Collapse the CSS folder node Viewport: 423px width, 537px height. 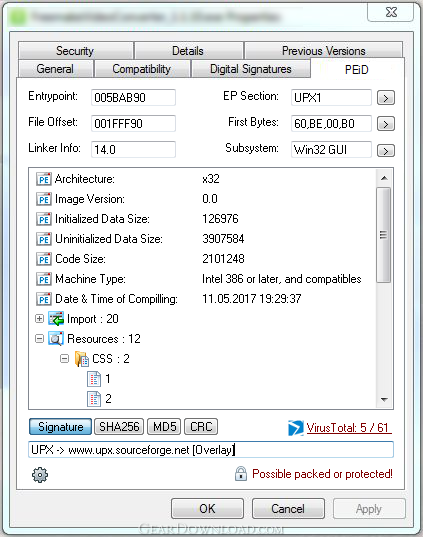[64, 359]
